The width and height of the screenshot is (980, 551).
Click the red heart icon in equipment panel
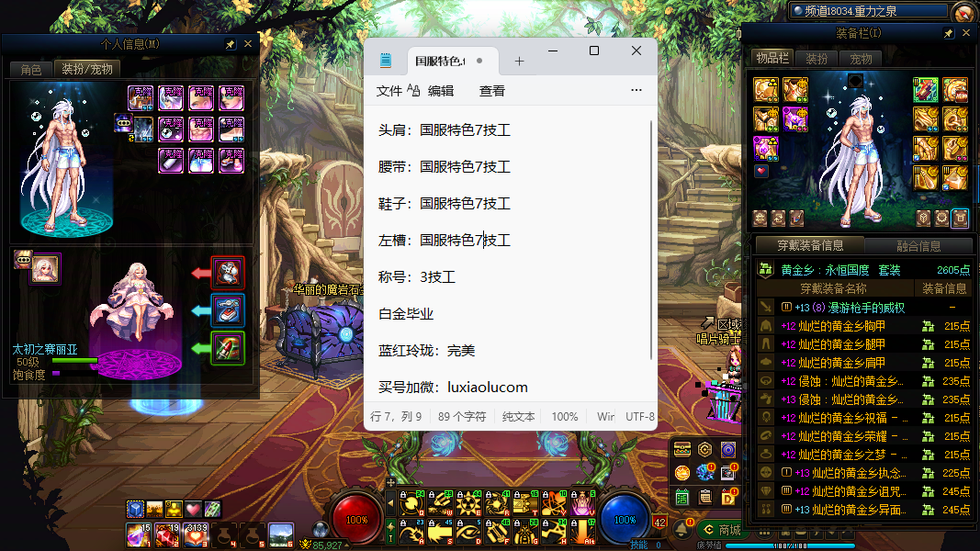(x=760, y=171)
